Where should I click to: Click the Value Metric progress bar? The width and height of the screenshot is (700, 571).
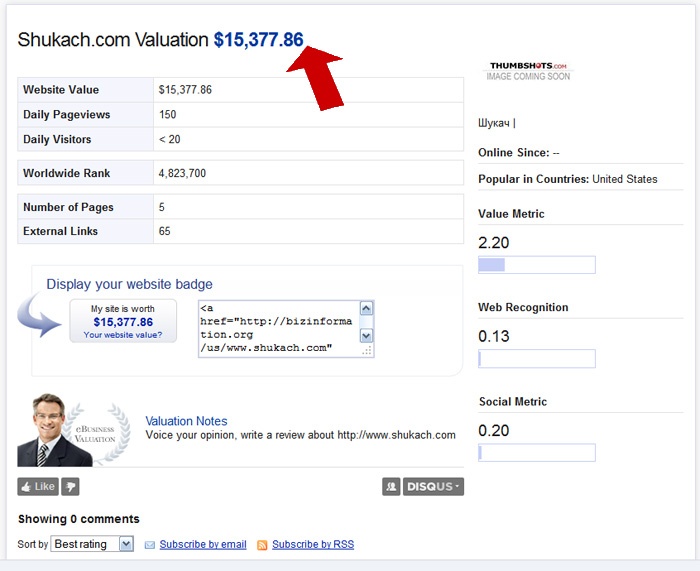(x=537, y=265)
